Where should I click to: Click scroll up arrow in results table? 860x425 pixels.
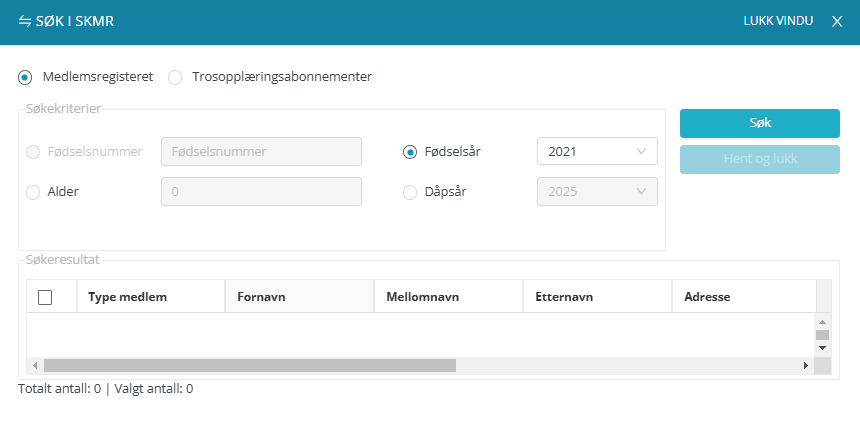pyautogui.click(x=823, y=321)
